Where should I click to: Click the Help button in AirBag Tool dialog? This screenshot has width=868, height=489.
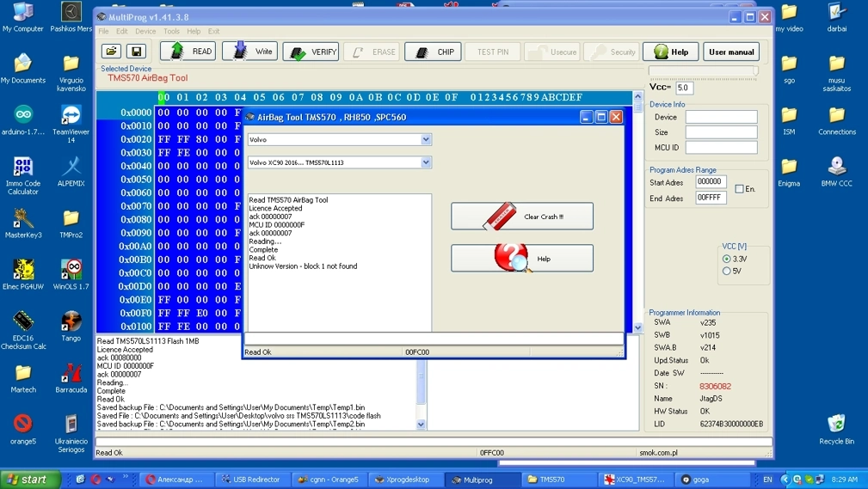(522, 259)
